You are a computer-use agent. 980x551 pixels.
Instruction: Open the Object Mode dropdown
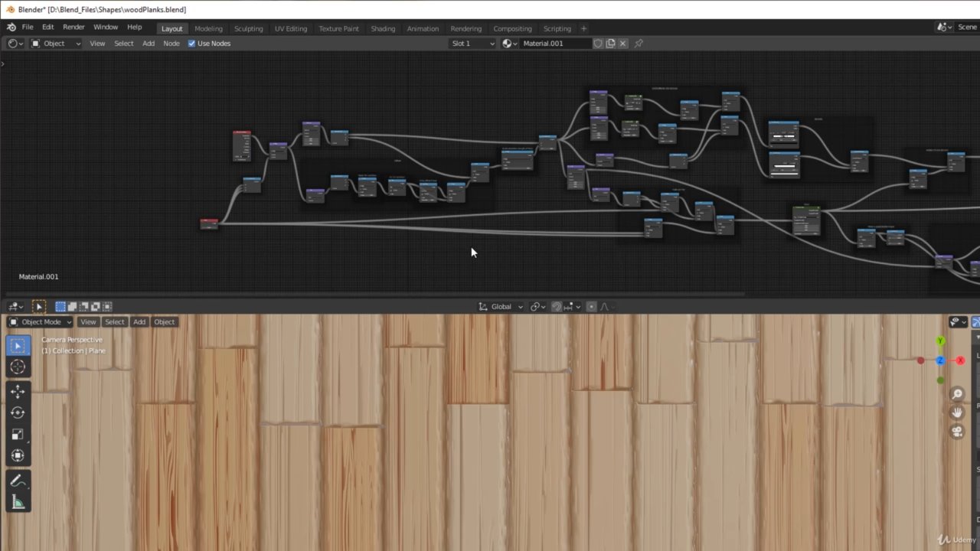point(41,322)
